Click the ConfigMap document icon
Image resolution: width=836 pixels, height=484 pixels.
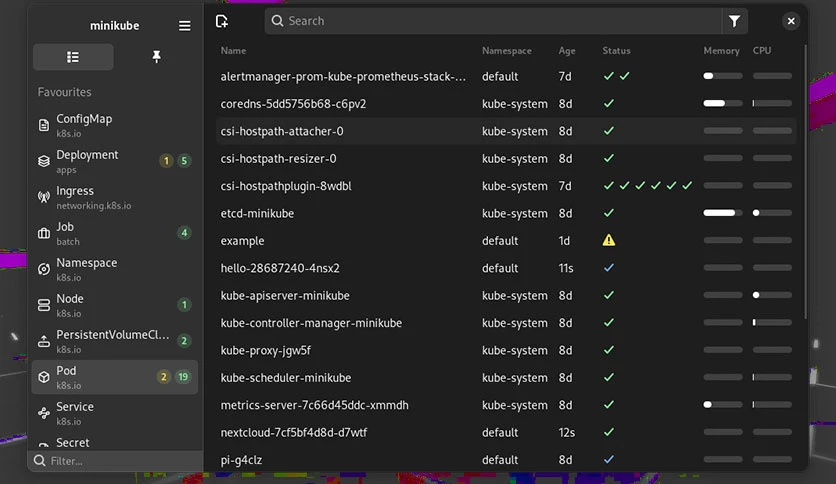pyautogui.click(x=44, y=125)
